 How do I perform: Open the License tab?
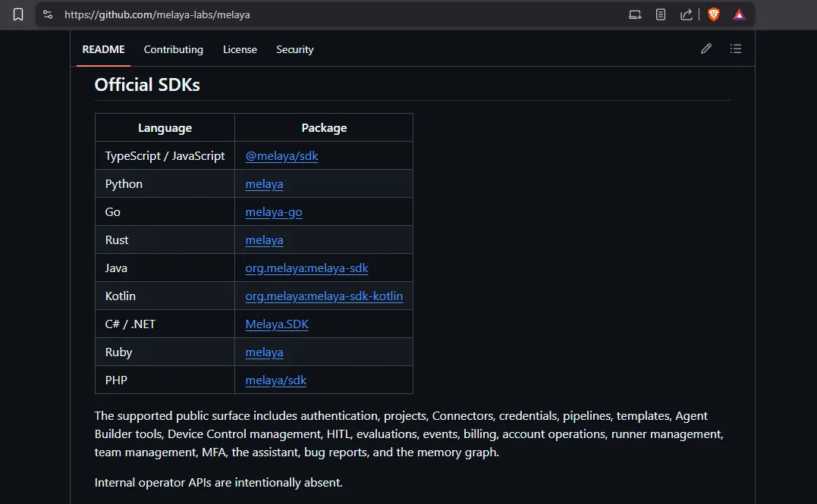click(x=240, y=49)
